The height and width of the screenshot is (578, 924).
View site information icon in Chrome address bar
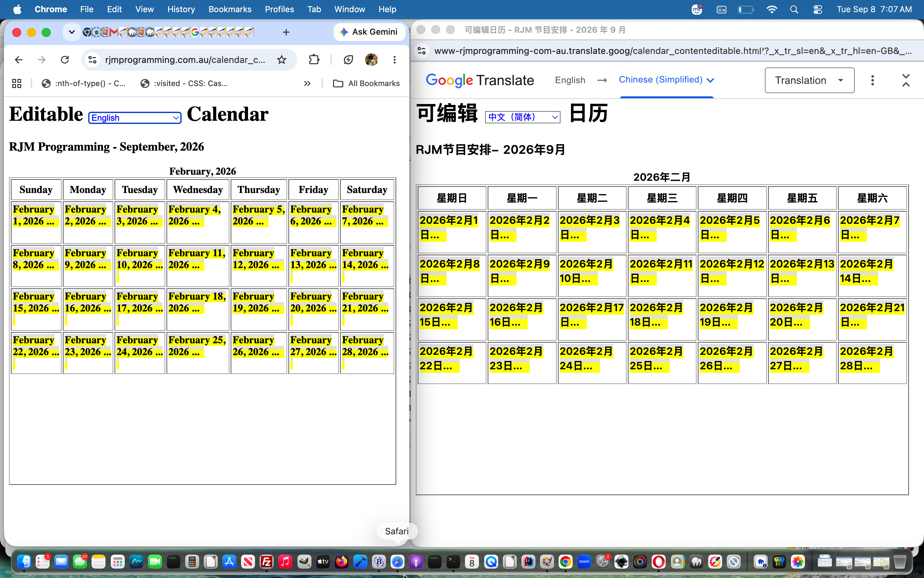pos(92,60)
